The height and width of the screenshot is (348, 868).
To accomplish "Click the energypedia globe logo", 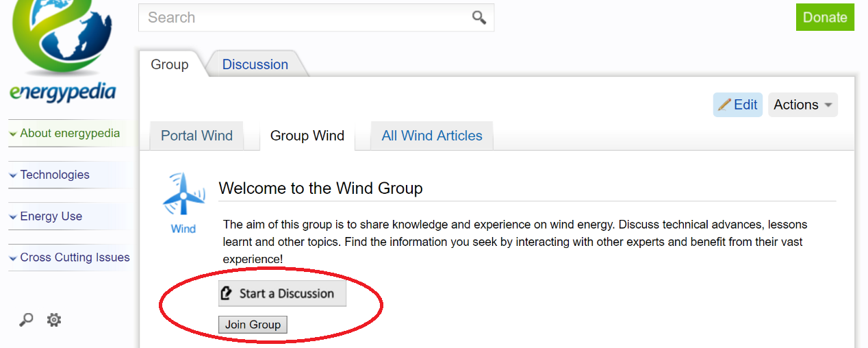I will pos(63,41).
